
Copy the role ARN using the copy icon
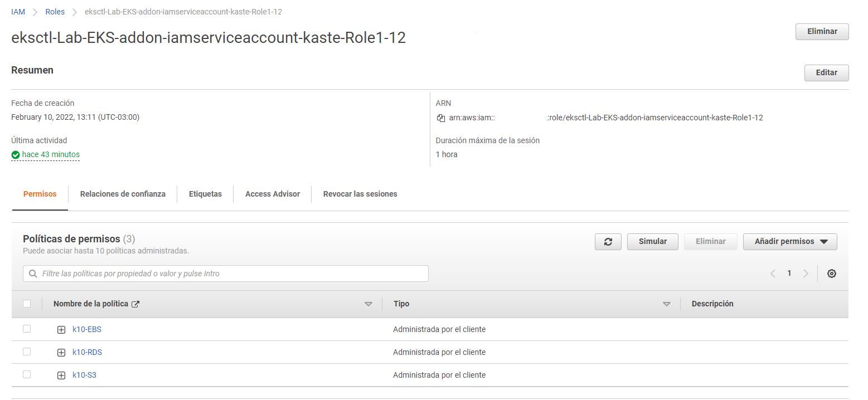click(440, 118)
